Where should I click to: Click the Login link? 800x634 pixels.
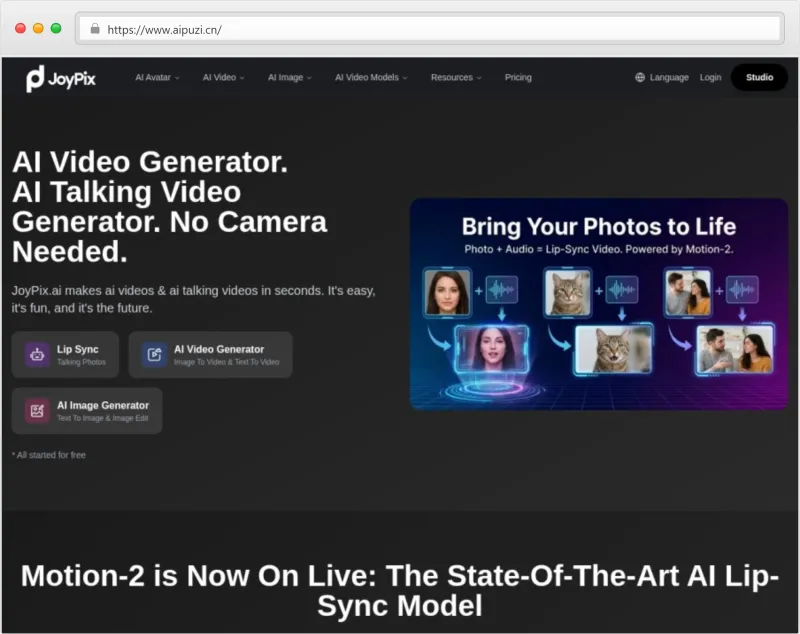pos(710,77)
